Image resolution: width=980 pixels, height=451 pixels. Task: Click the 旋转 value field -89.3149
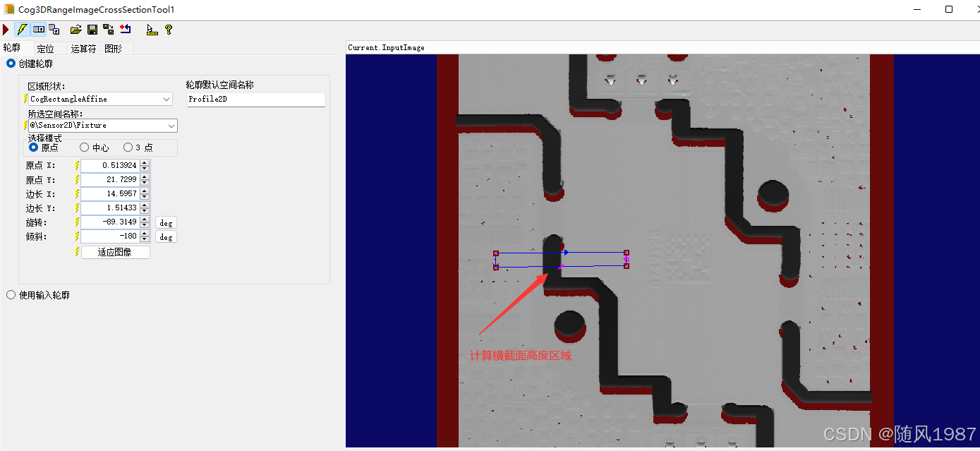click(x=110, y=222)
